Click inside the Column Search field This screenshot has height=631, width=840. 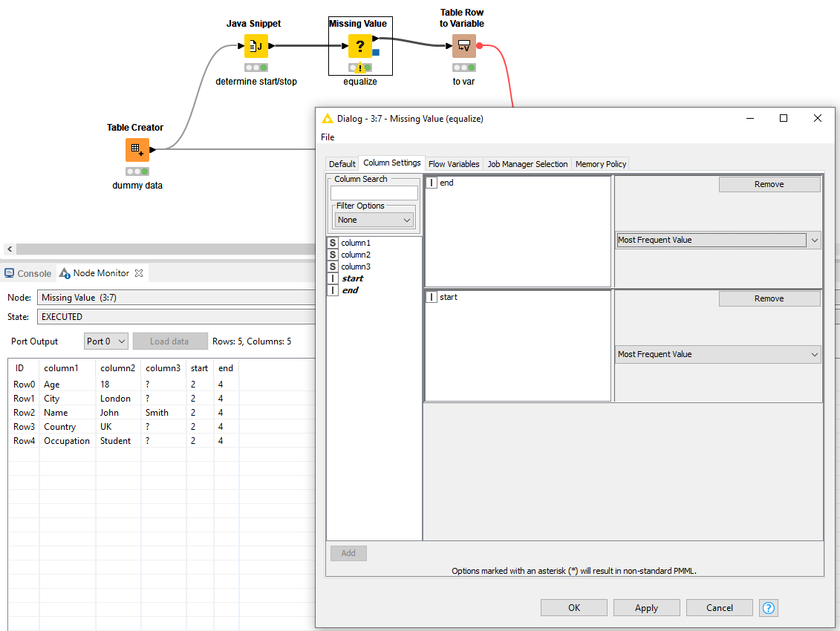click(374, 192)
